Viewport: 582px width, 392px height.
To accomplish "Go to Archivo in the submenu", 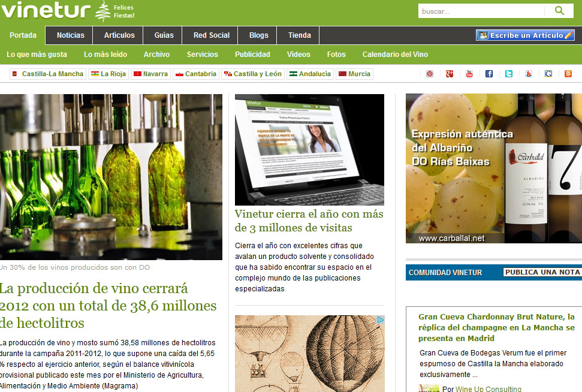I will tap(156, 54).
